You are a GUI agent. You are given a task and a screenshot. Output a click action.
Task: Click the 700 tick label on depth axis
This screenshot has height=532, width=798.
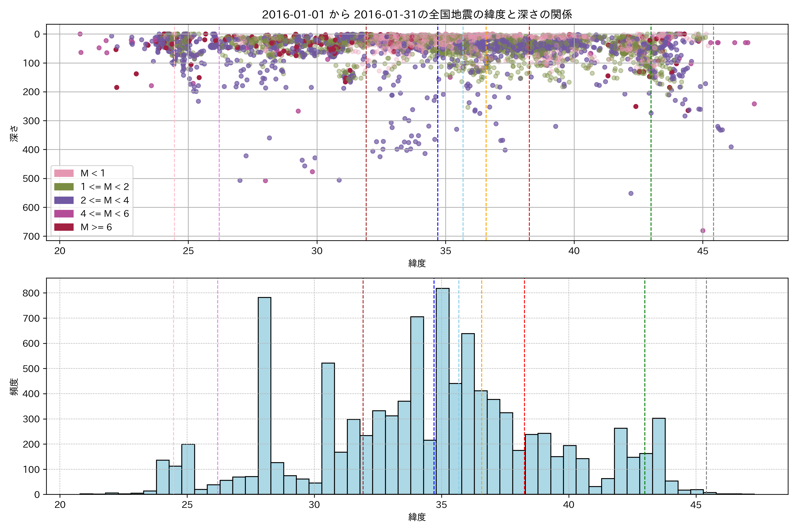31,236
